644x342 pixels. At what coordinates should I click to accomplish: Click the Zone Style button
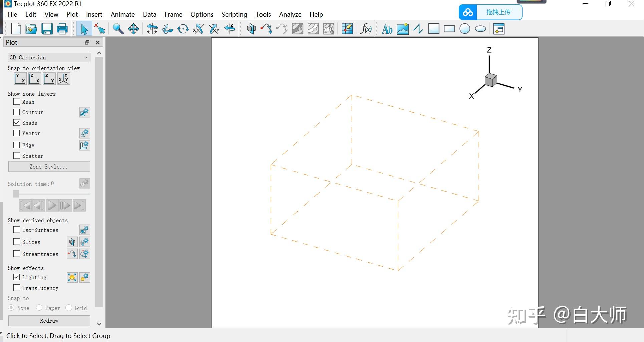click(x=49, y=166)
